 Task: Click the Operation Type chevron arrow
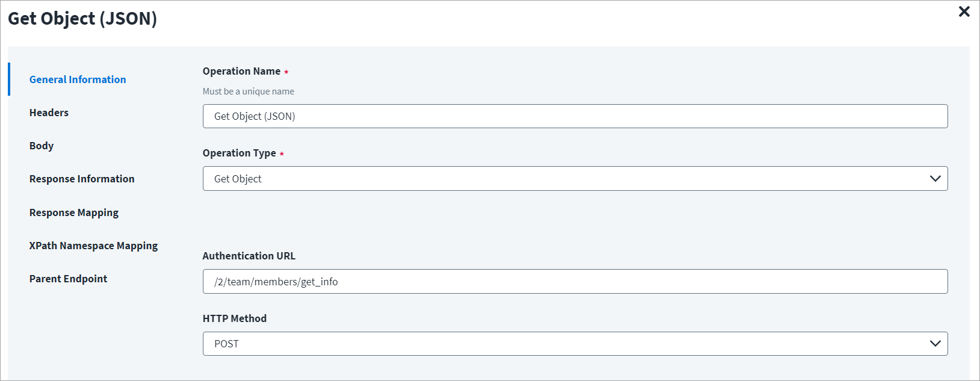pyautogui.click(x=935, y=179)
